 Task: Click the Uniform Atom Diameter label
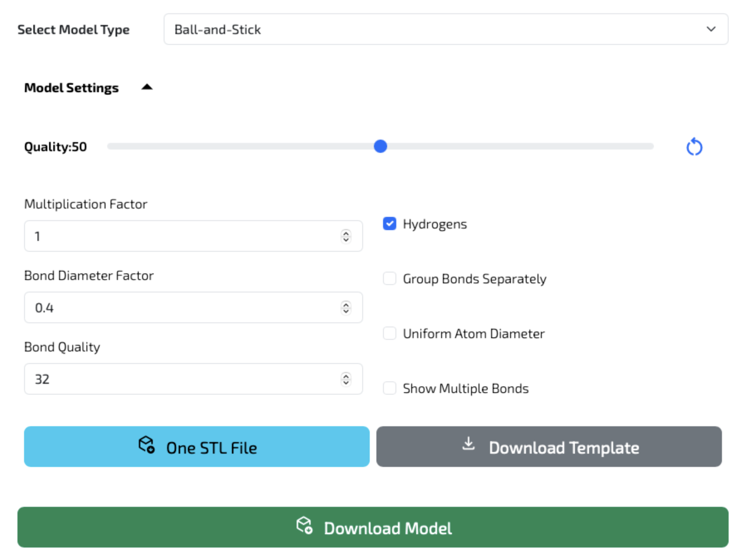point(474,334)
